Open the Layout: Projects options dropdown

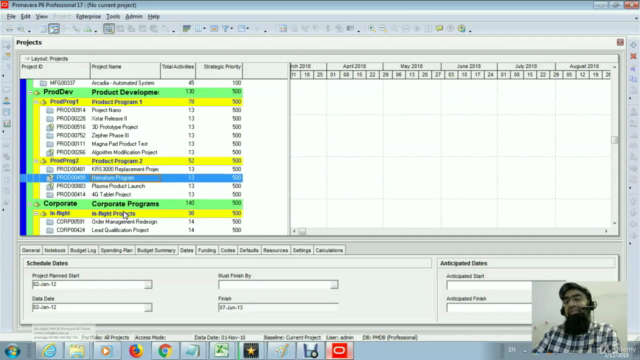[27, 59]
